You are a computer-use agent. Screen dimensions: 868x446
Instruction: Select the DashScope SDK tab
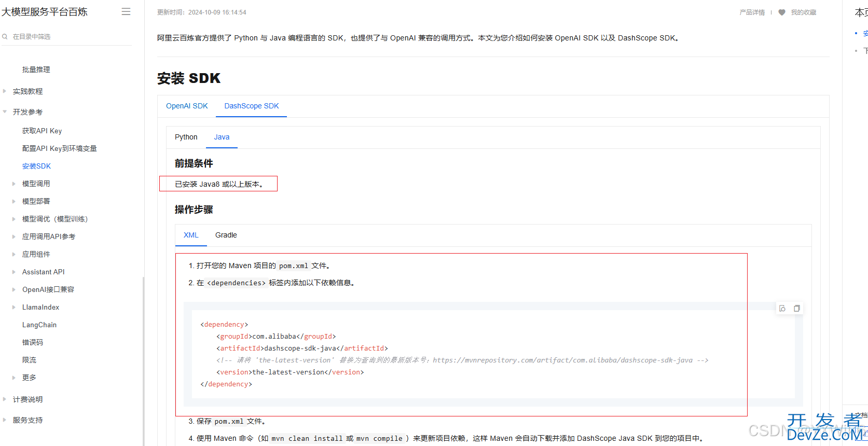(x=252, y=106)
